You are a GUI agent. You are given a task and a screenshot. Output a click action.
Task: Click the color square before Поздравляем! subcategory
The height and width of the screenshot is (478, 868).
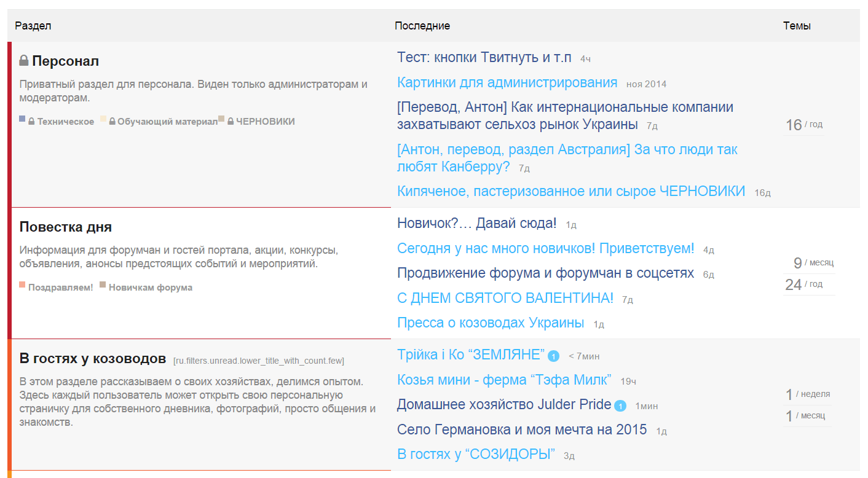(x=23, y=285)
